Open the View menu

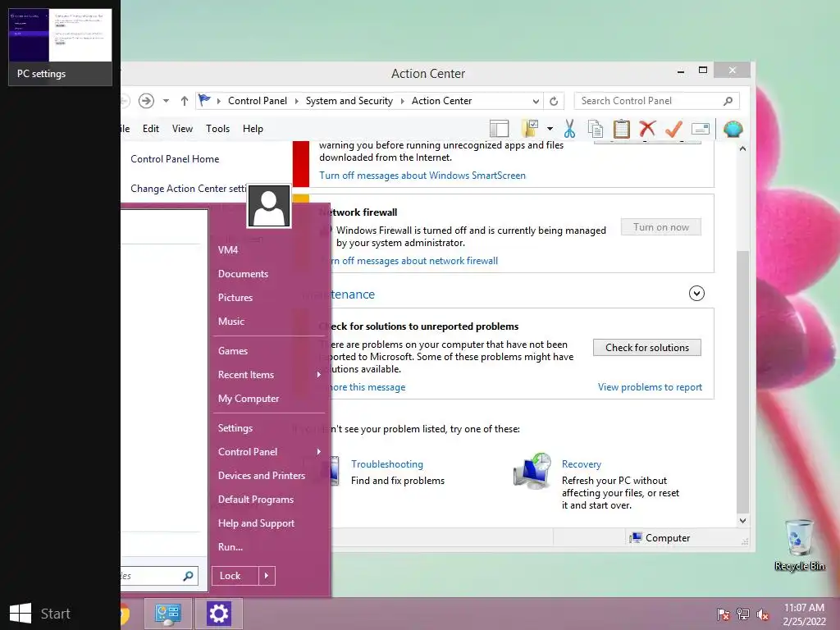(x=182, y=129)
